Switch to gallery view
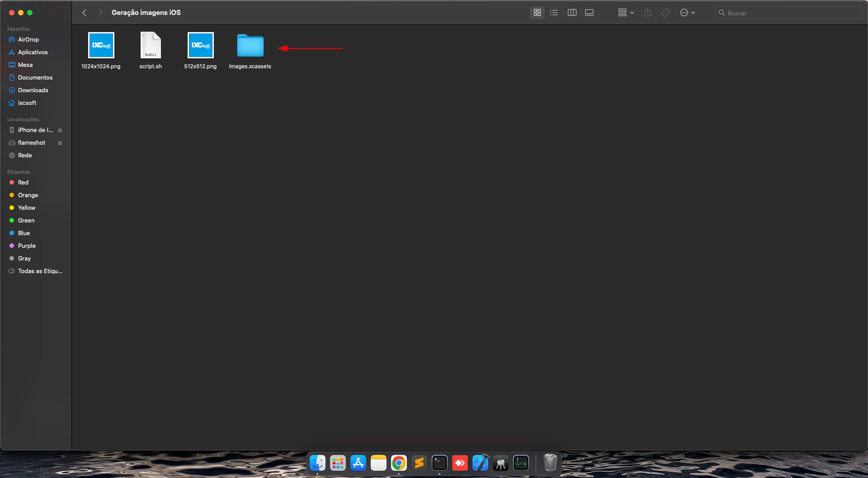 (589, 13)
